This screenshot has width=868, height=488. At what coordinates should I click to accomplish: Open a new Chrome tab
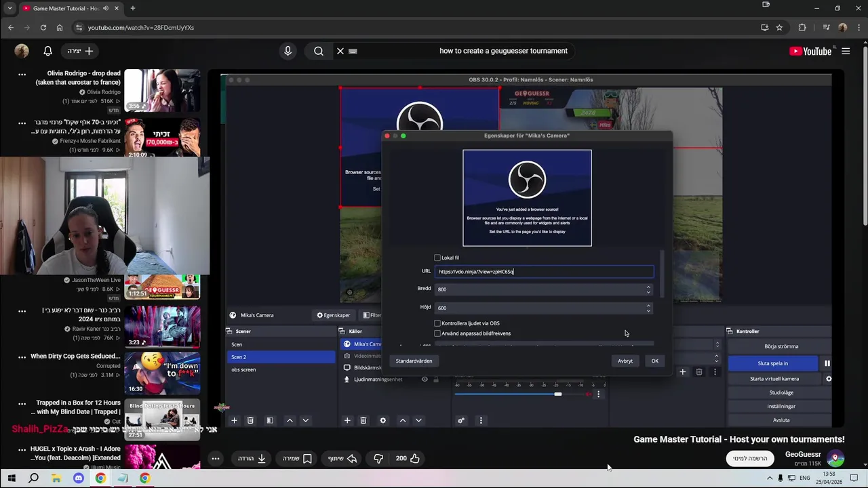133,8
